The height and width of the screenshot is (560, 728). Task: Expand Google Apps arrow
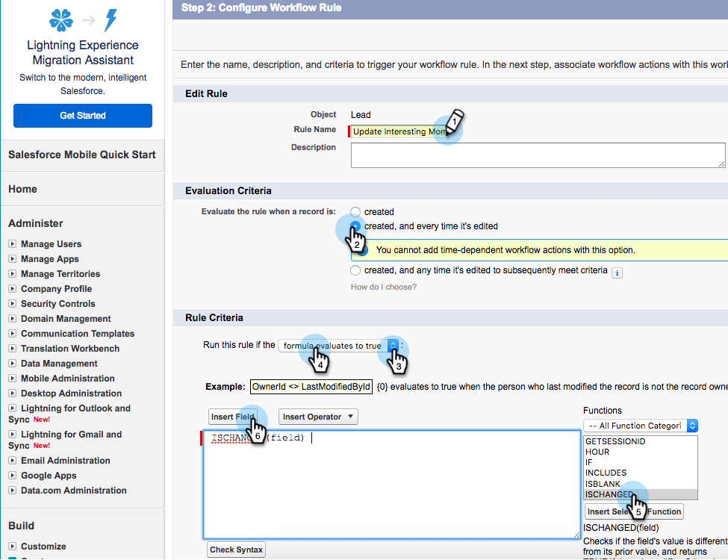point(13,475)
